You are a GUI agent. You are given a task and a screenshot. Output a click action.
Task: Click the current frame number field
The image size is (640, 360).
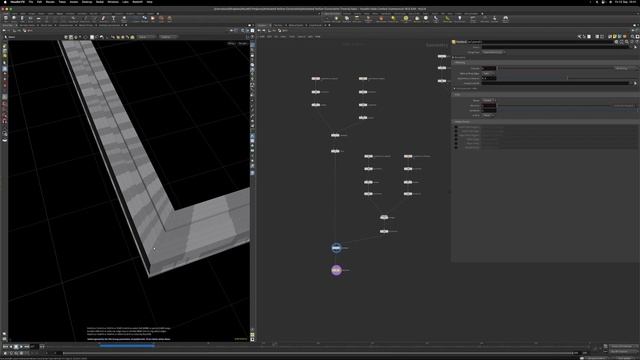pyautogui.click(x=35, y=347)
